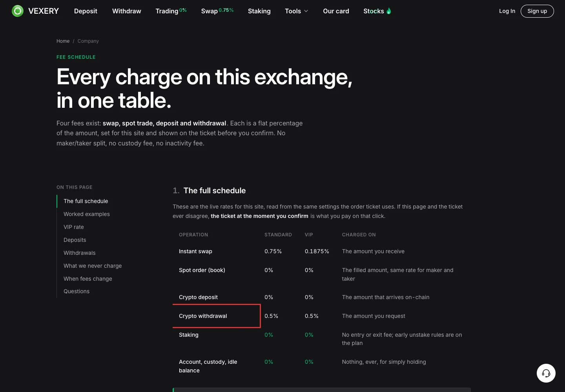565x392 pixels.
Task: Open the Withdraw nav item
Action: click(x=127, y=11)
